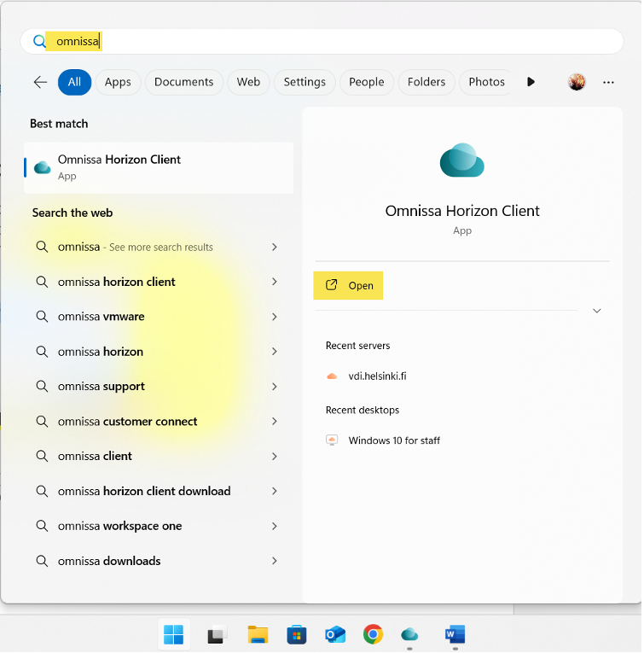
Task: Expand chevron for omnissa See more search results
Action: click(x=274, y=247)
